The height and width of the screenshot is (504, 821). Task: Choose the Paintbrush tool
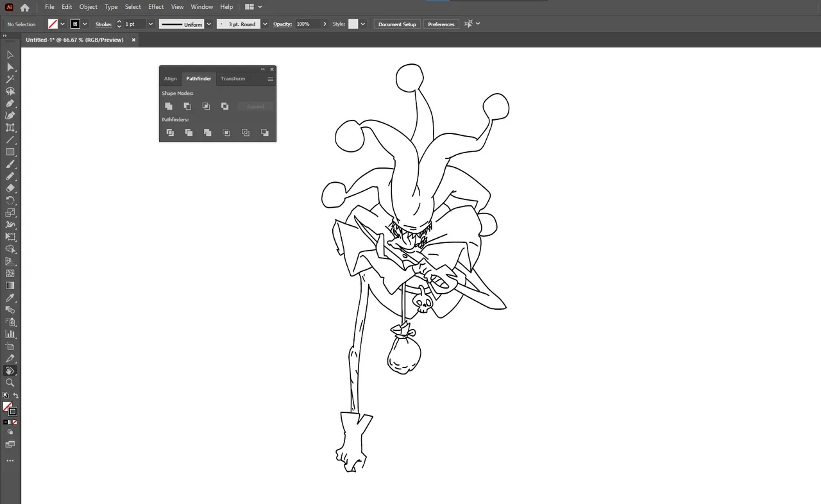[10, 164]
